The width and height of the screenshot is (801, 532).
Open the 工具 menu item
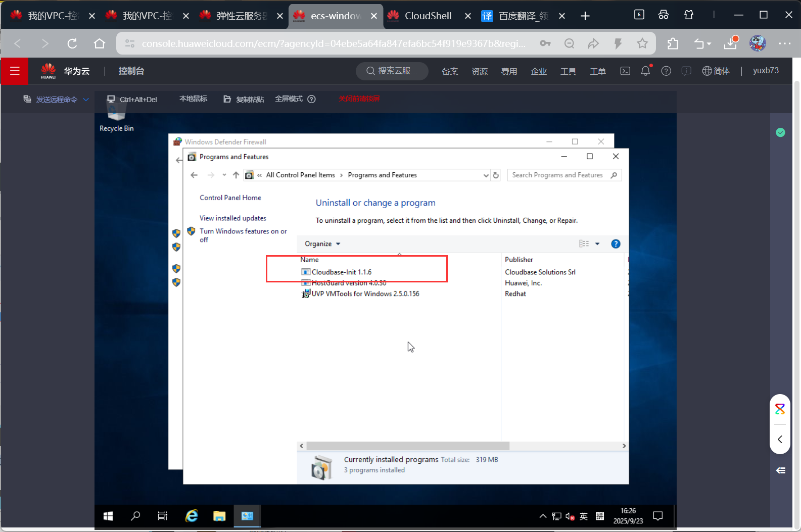(568, 71)
